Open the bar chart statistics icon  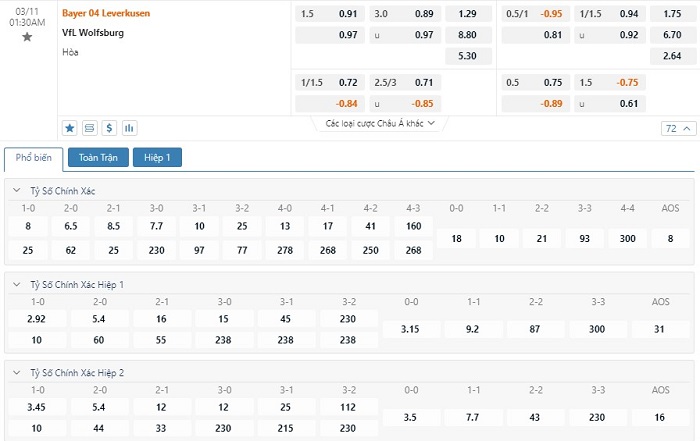click(129, 128)
